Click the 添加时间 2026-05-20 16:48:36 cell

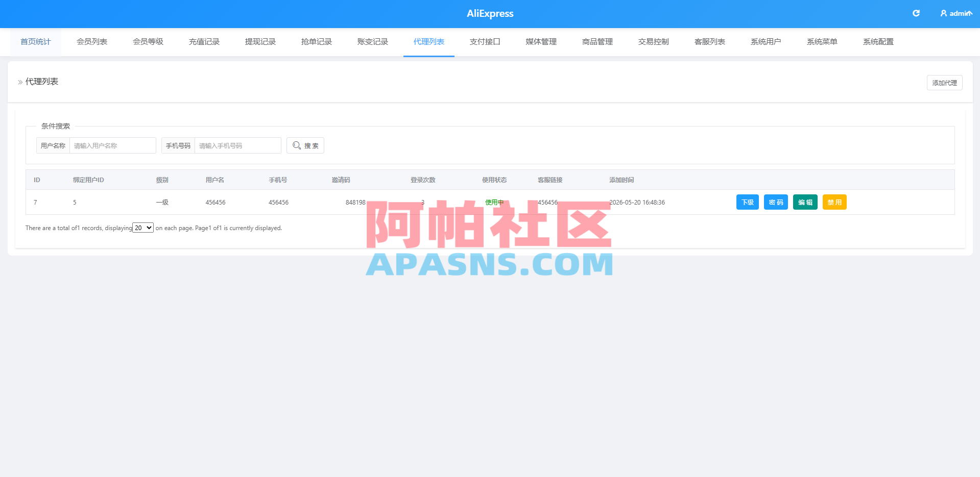[x=637, y=203]
